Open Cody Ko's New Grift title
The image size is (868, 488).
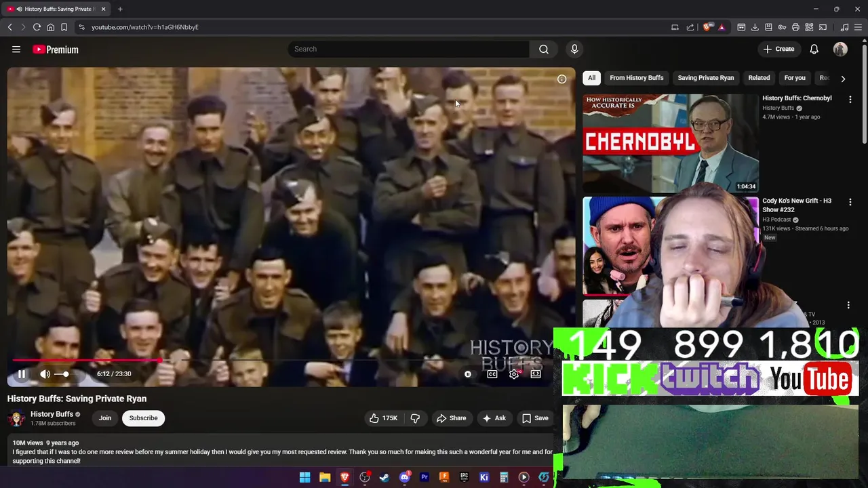[x=797, y=205]
